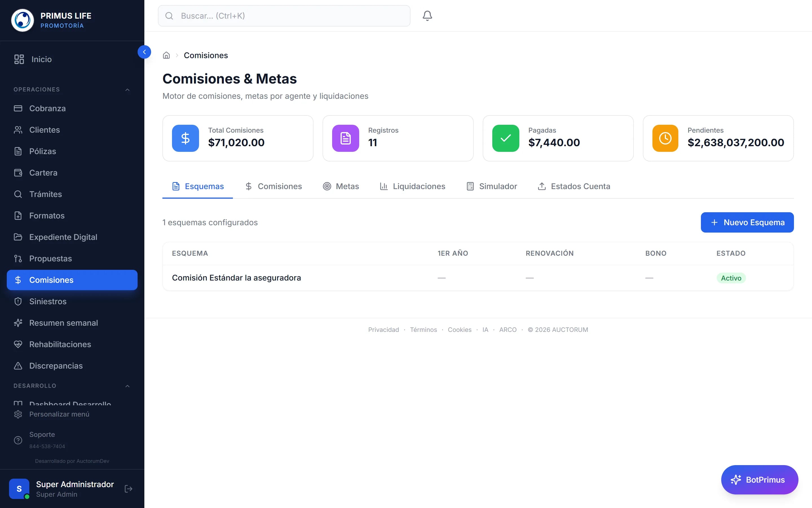Click the BONO column header

point(656,253)
